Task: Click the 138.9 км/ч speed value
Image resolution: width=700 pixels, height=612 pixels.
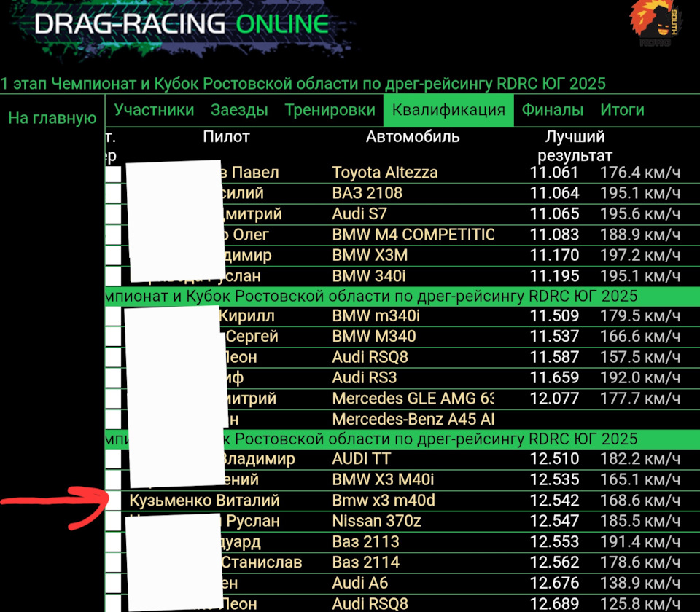Action: click(641, 583)
